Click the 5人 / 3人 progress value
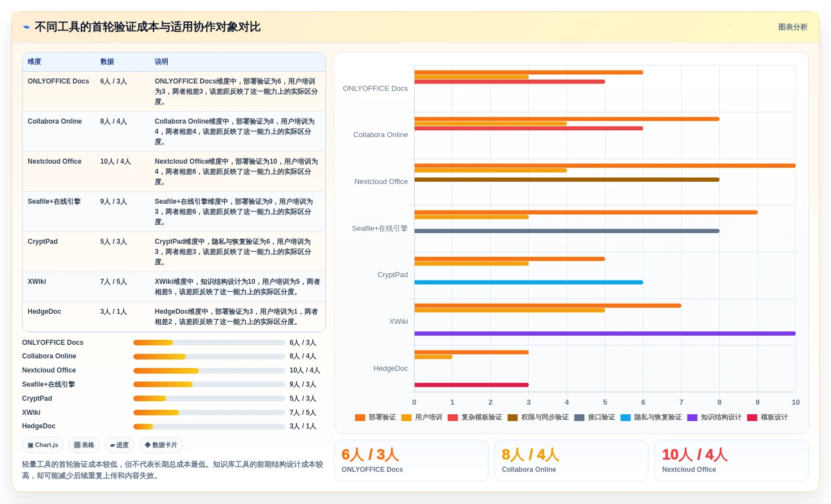Screen dimensions: 831x504 pyautogui.click(x=303, y=398)
